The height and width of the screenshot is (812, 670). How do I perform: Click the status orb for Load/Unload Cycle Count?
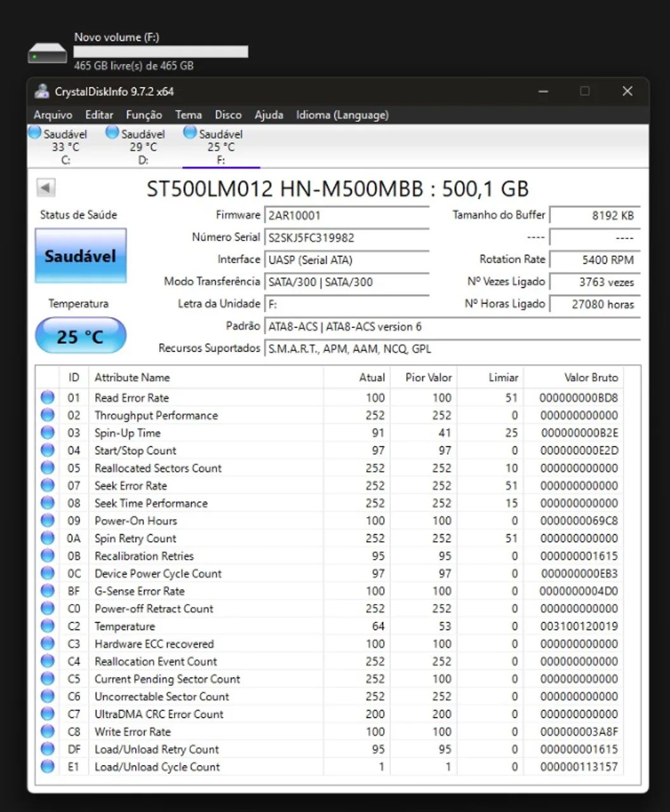[48, 766]
